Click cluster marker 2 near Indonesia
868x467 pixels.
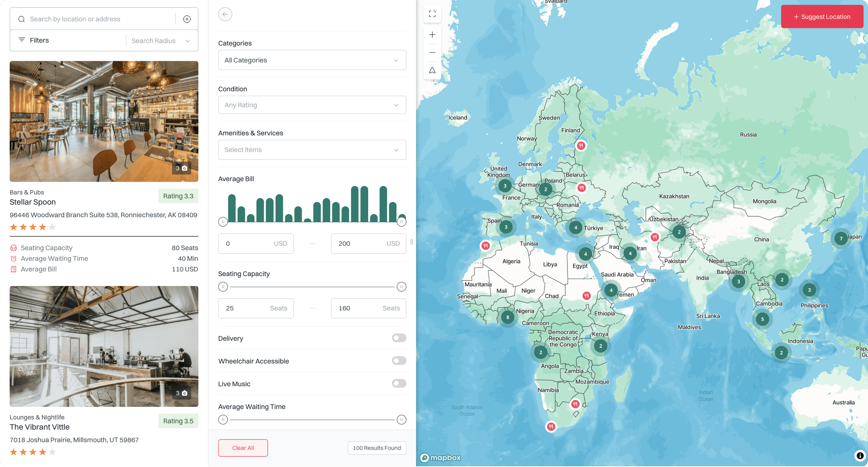[781, 352]
